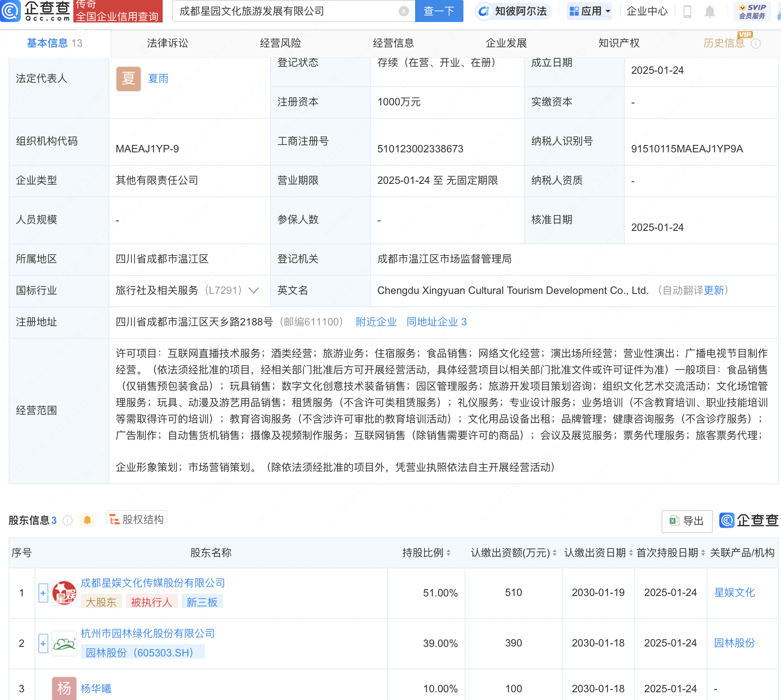This screenshot has width=781, height=700.
Task: Open the 应用 dropdown menu
Action: pos(589,11)
